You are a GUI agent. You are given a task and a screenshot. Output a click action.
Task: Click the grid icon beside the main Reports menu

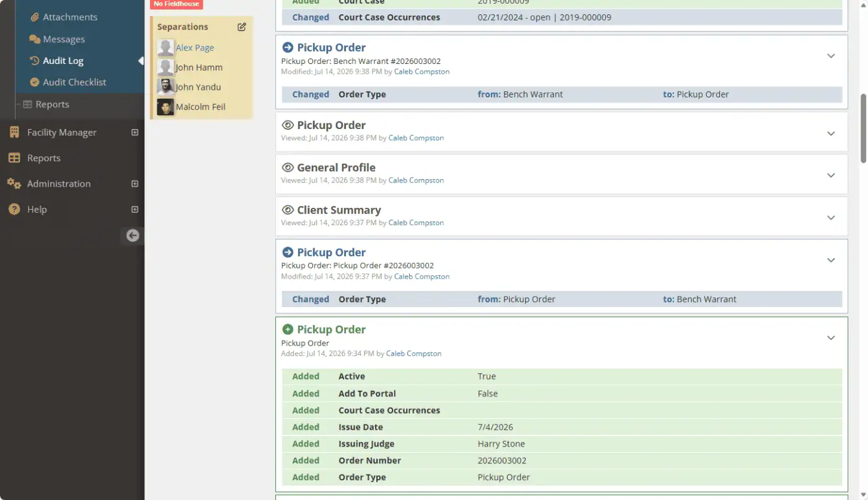(x=14, y=158)
